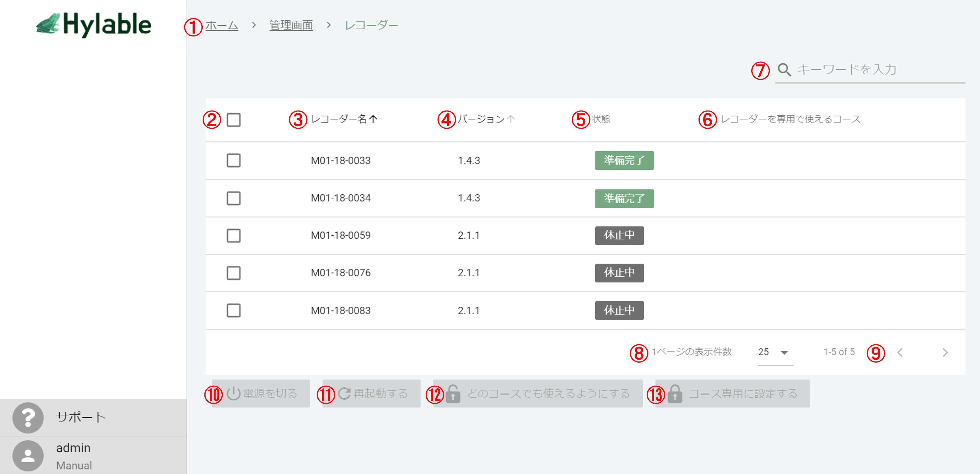Open the rows-per-page dropdown showing 25
980x474 pixels.
775,352
